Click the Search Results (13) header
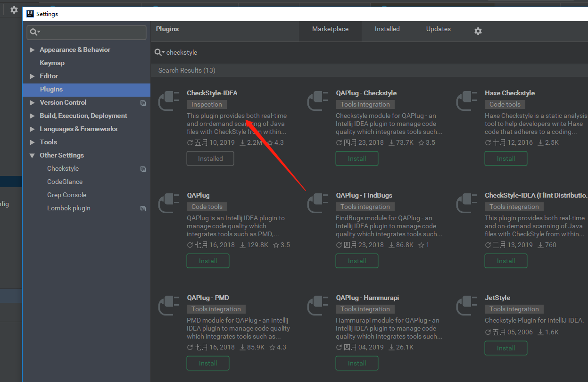The image size is (588, 382). click(187, 70)
